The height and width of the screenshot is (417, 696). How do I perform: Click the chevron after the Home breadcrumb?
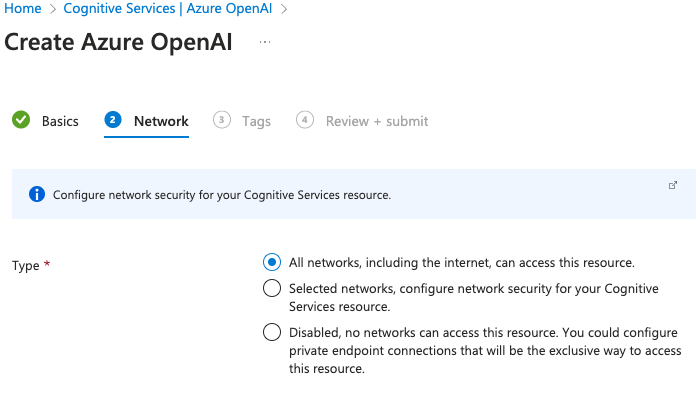(x=53, y=9)
